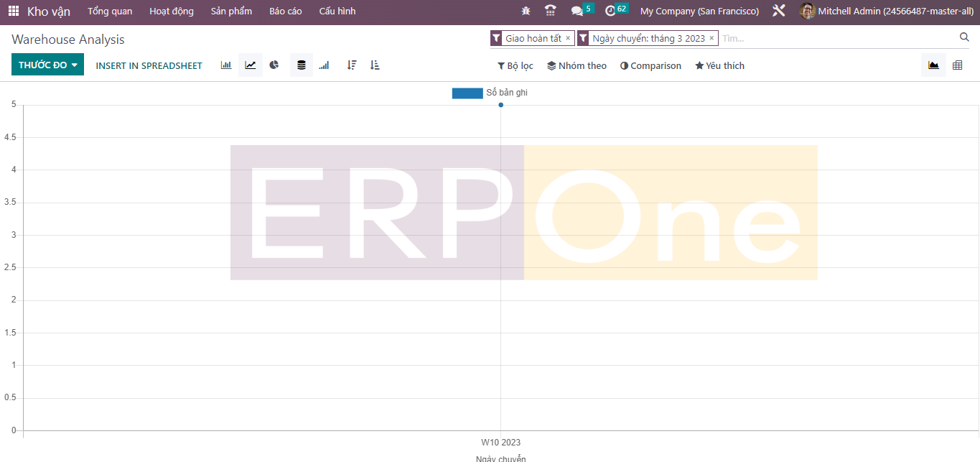This screenshot has width=980, height=462.
Task: Sort data in descending order
Action: click(x=352, y=65)
